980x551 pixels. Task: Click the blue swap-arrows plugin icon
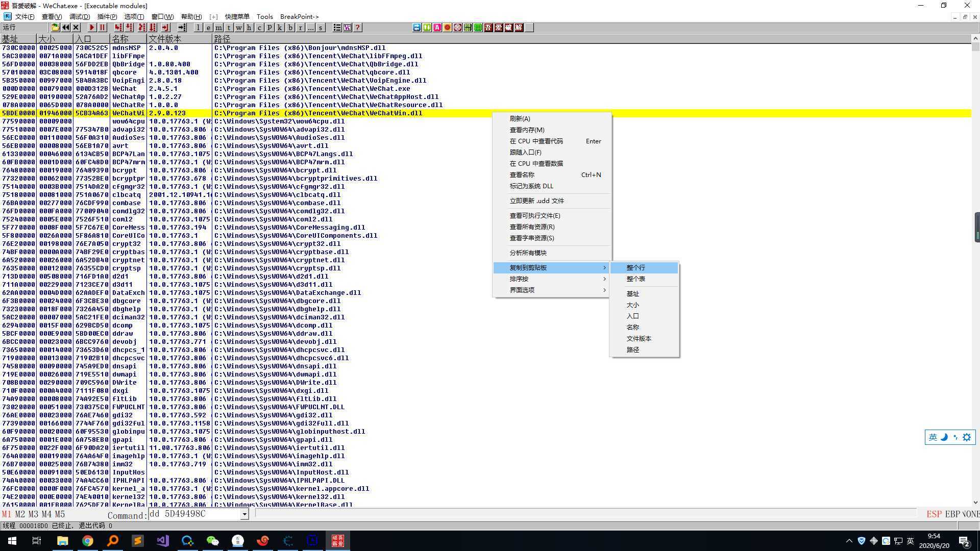pyautogui.click(x=417, y=28)
